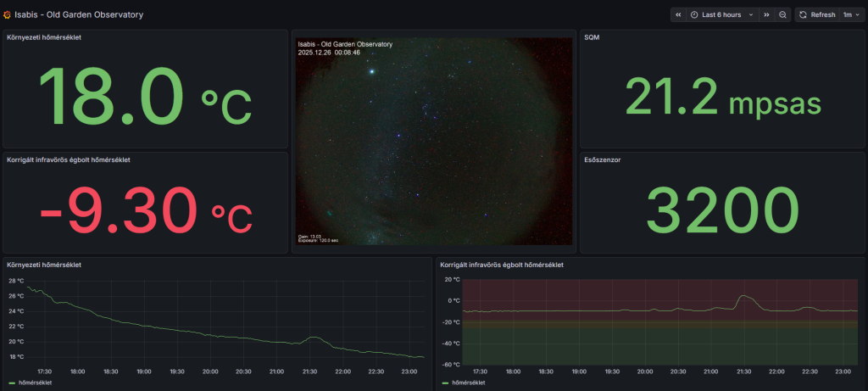Click the Környezeti hőmérséklet graph panel title
The height and width of the screenshot is (391, 868).
[x=44, y=265]
